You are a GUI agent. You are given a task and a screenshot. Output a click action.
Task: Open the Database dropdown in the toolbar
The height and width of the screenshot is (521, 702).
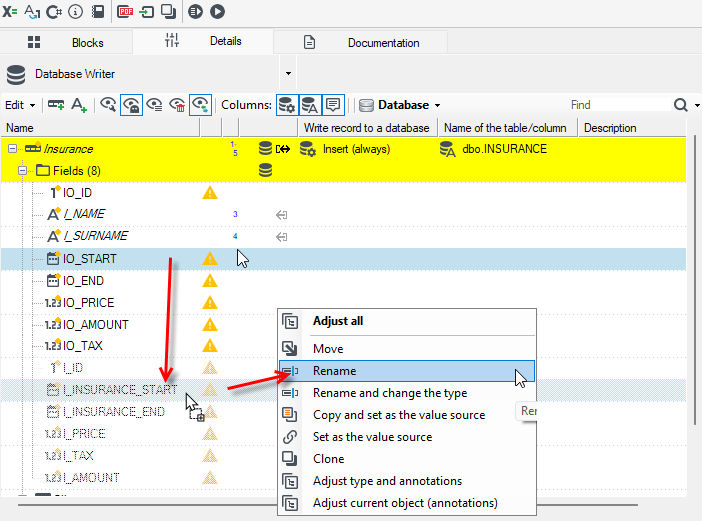(400, 105)
